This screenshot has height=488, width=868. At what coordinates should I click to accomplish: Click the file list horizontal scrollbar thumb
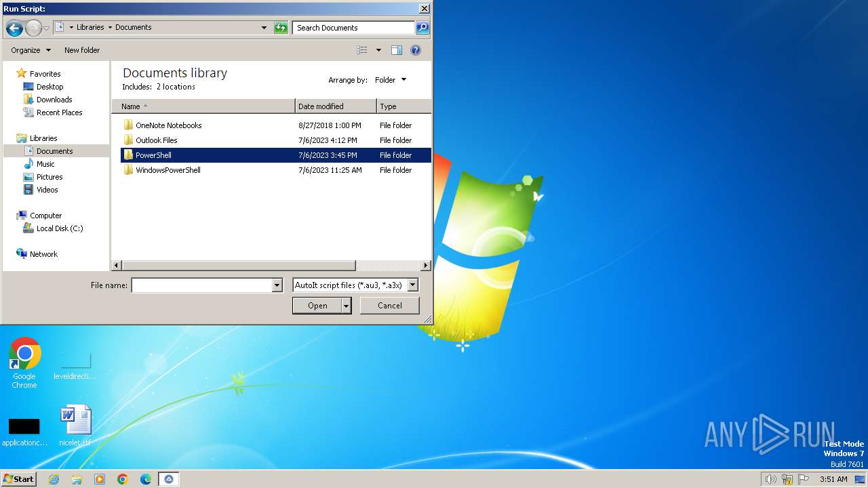pyautogui.click(x=239, y=266)
